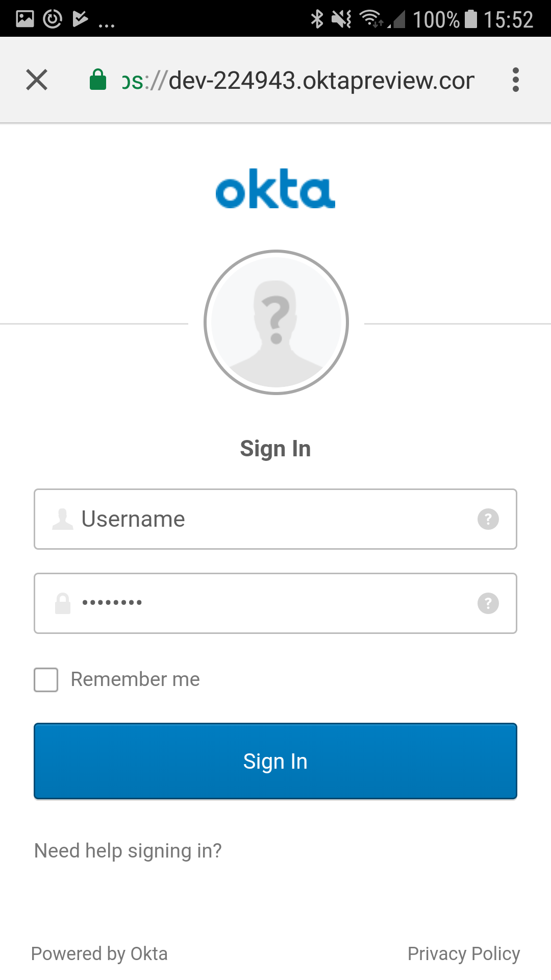Open the three-dot overflow menu
The width and height of the screenshot is (551, 980).
(515, 80)
